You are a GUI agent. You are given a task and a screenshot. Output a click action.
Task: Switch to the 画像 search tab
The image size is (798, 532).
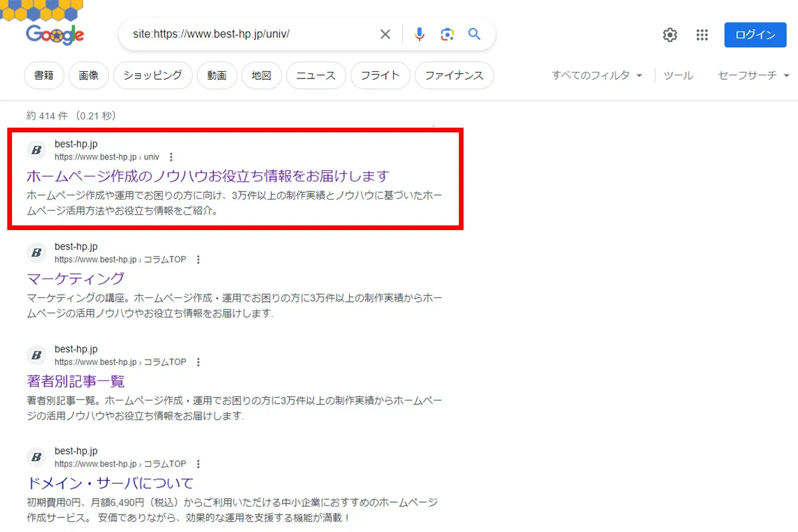tap(88, 75)
